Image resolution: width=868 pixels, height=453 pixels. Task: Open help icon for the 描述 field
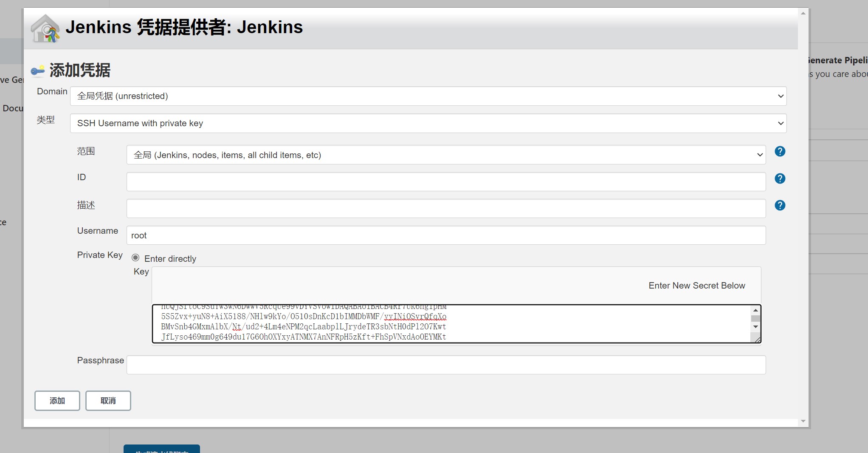click(x=780, y=205)
